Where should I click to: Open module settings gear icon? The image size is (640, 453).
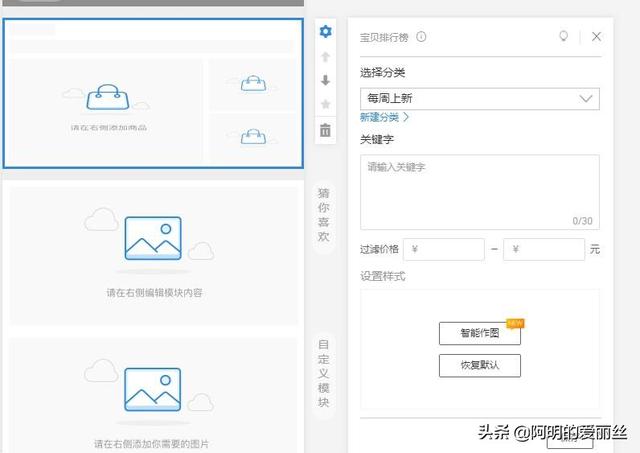point(325,32)
